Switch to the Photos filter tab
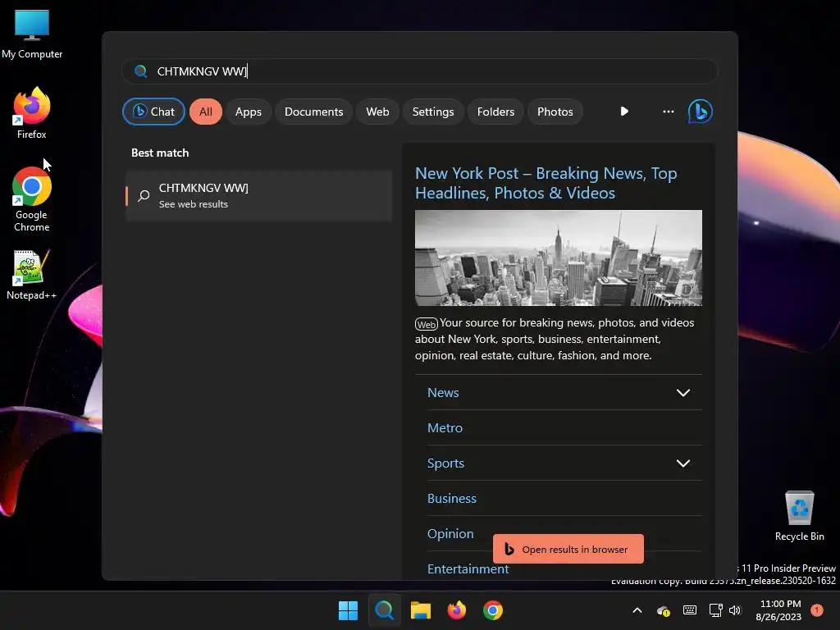Screen dimensions: 840x630 (x=555, y=112)
